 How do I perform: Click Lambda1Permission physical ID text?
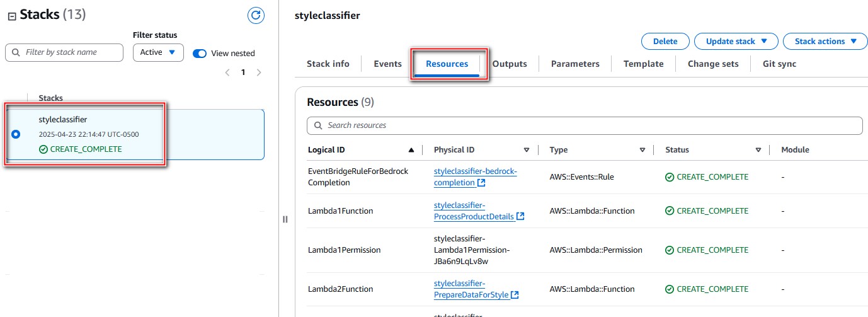[472, 250]
